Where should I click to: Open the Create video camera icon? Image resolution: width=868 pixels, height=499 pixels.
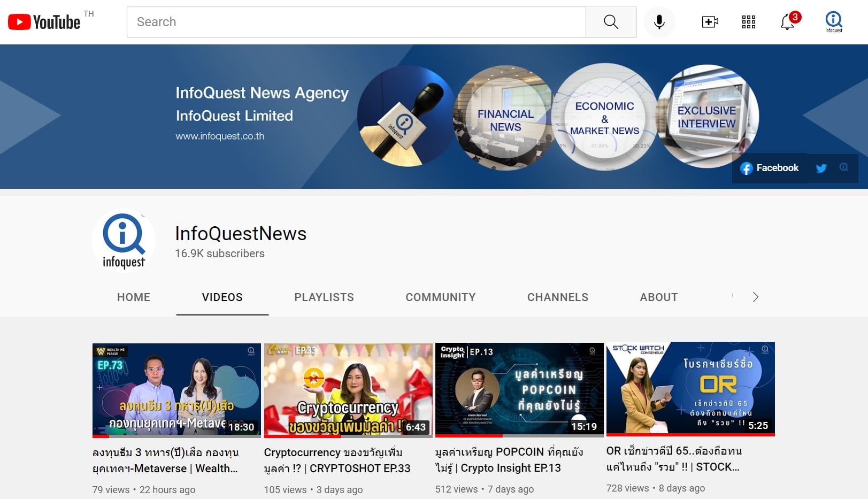(710, 22)
